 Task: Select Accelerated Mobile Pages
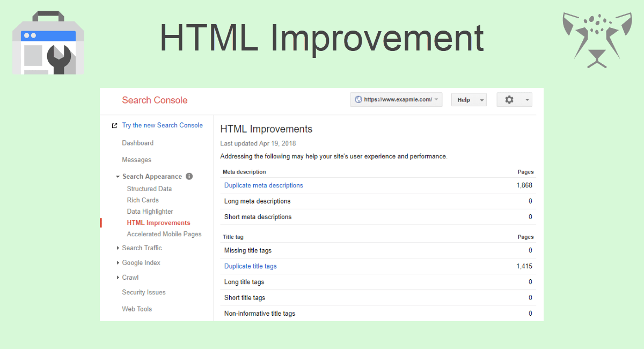[164, 234]
